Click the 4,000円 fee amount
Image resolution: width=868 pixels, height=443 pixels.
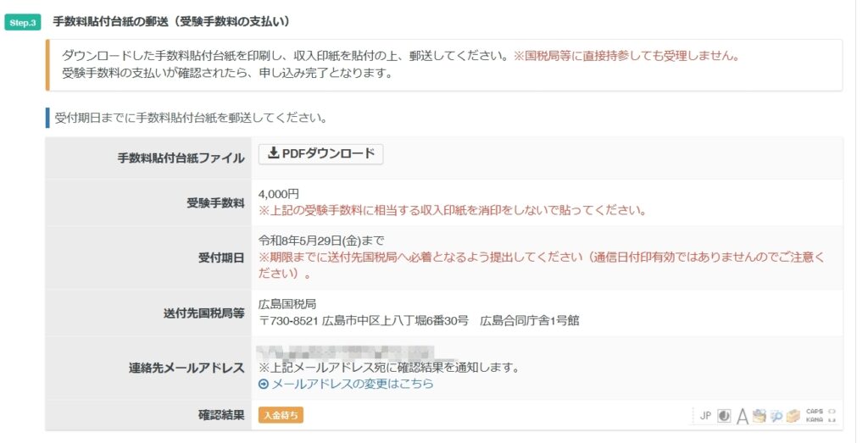click(278, 194)
